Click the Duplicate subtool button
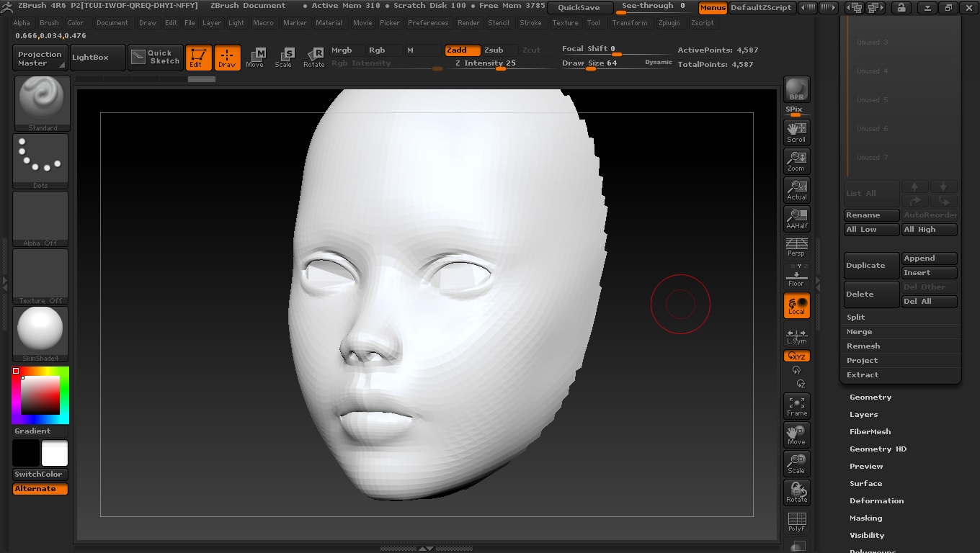980x553 pixels. (x=871, y=266)
